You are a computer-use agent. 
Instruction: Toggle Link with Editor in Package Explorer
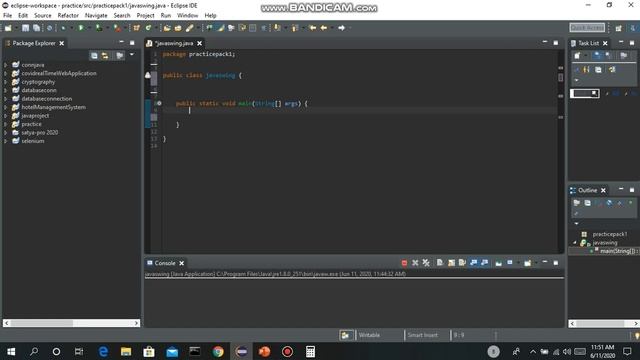pyautogui.click(x=105, y=56)
